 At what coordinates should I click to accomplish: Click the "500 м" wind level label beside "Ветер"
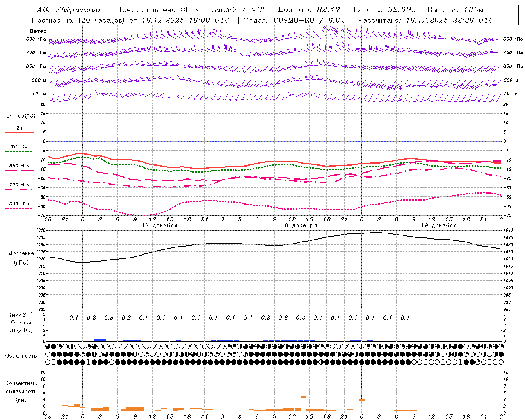tap(39, 80)
